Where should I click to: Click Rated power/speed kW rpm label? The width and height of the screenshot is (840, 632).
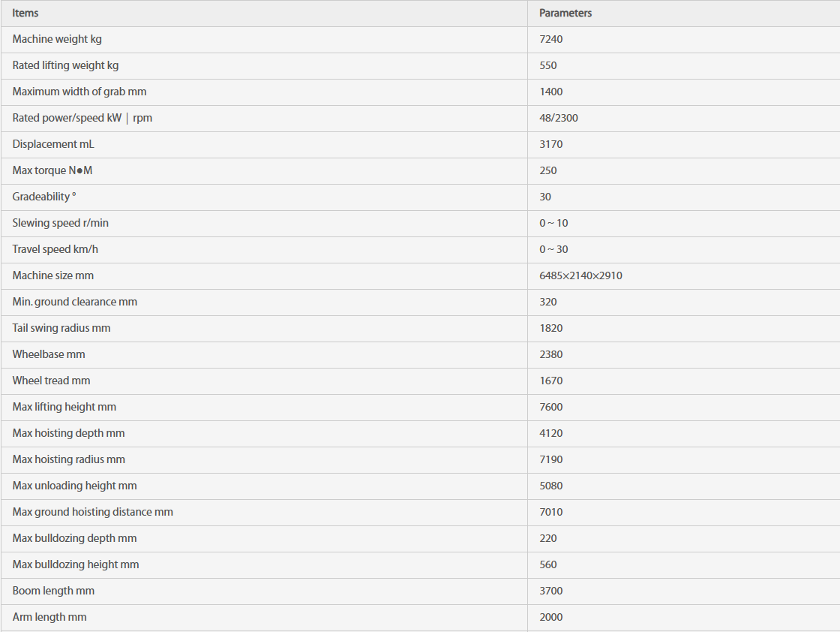click(82, 118)
